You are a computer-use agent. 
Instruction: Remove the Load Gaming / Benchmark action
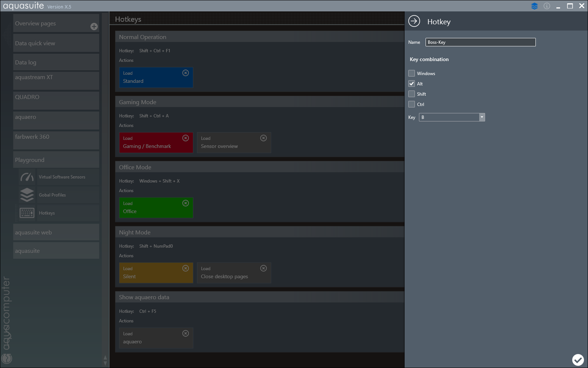[186, 138]
